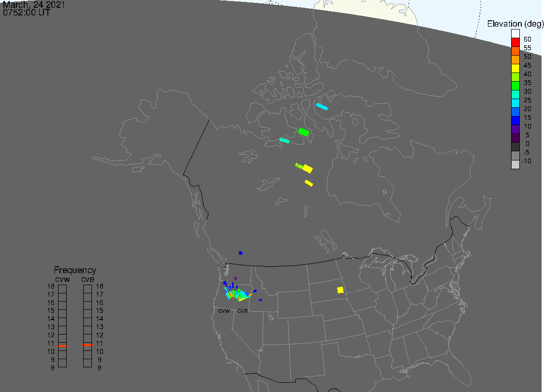Click the northernmost cyan echo patch
Image resolution: width=544 pixels, height=392 pixels.
pyautogui.click(x=322, y=106)
